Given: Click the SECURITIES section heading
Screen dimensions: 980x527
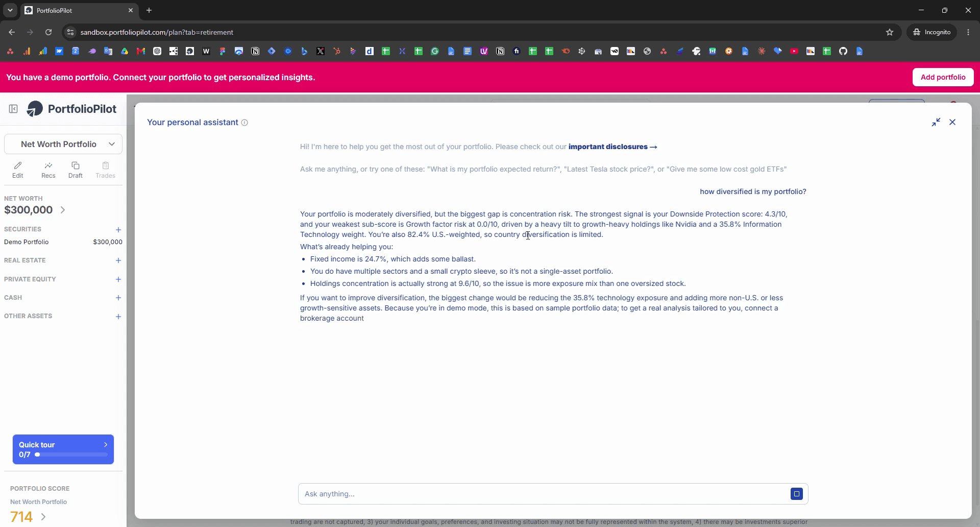Looking at the screenshot, I should coord(22,229).
